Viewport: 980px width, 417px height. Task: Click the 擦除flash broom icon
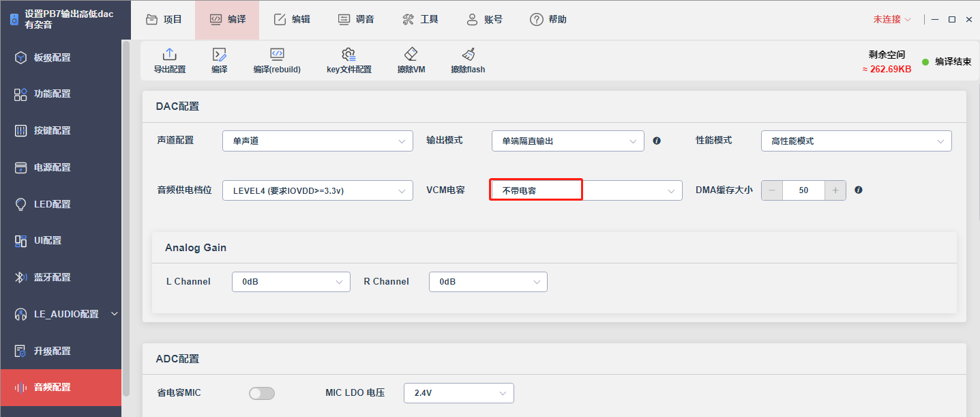point(468,55)
